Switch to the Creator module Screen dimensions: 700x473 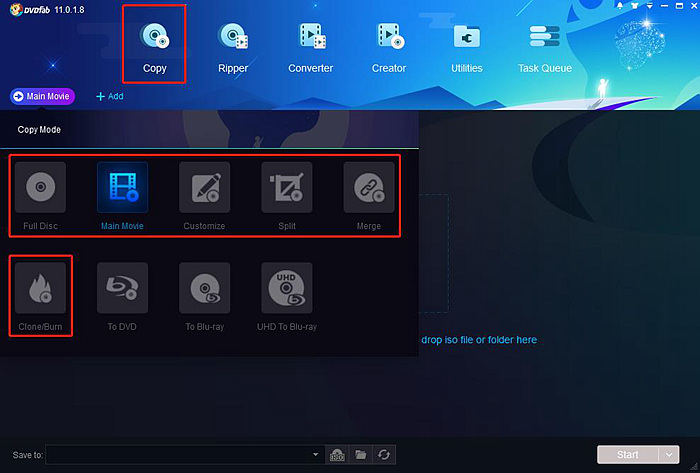[389, 47]
